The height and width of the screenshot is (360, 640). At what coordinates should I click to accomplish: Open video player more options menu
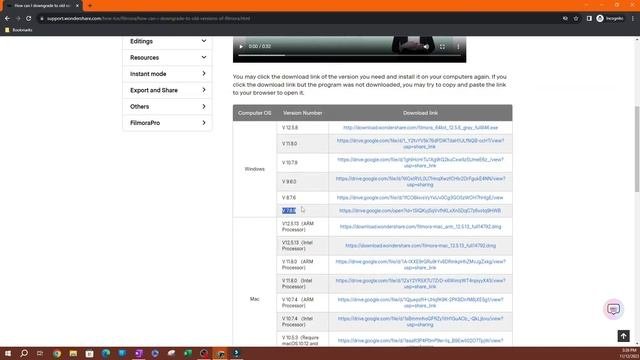(x=458, y=47)
